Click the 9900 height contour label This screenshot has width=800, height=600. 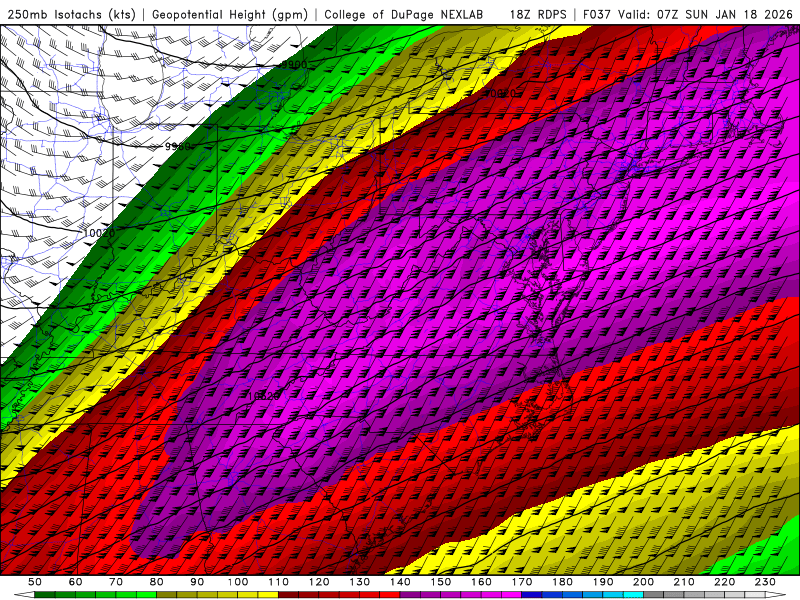pyautogui.click(x=294, y=65)
